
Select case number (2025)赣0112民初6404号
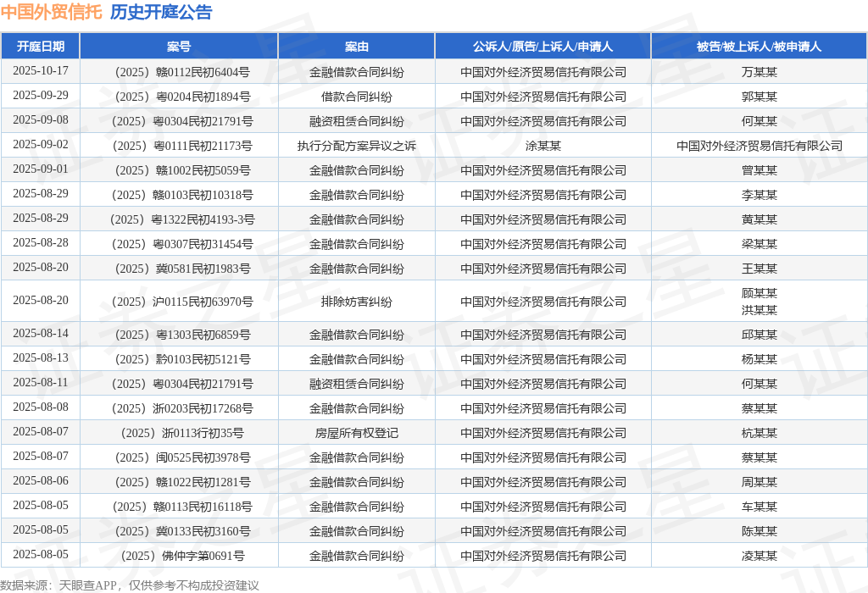(x=182, y=72)
